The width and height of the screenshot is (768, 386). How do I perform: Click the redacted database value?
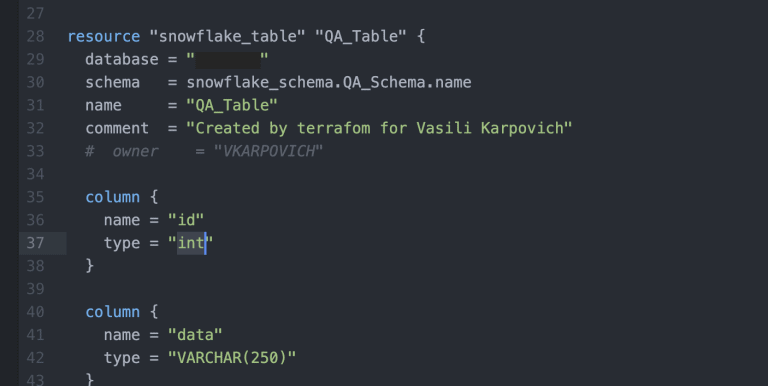pos(227,60)
